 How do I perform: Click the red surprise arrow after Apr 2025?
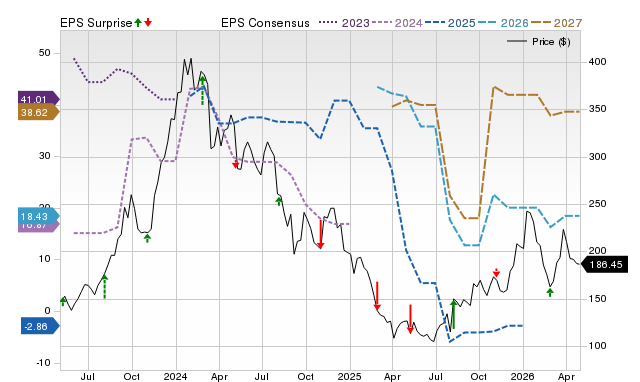click(411, 319)
